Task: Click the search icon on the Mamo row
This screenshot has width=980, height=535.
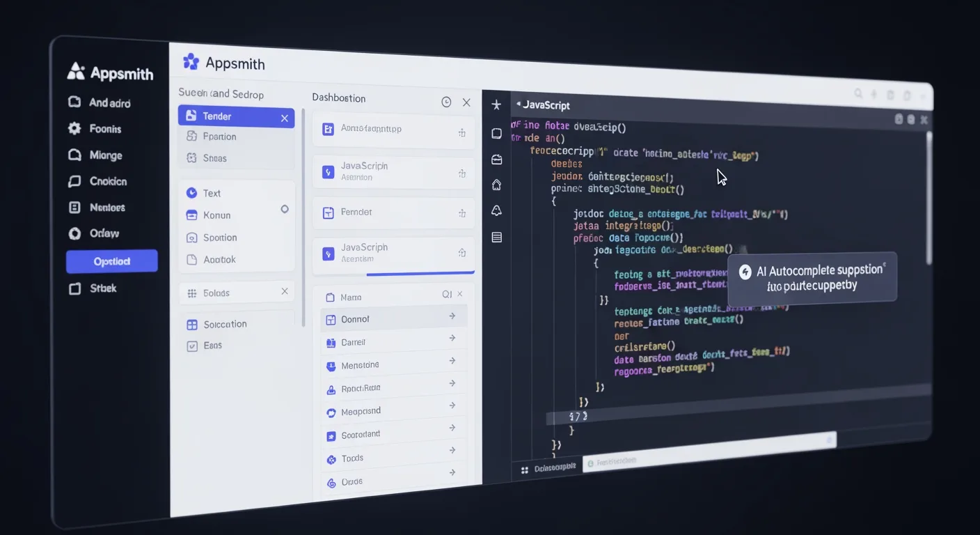Action: click(447, 295)
